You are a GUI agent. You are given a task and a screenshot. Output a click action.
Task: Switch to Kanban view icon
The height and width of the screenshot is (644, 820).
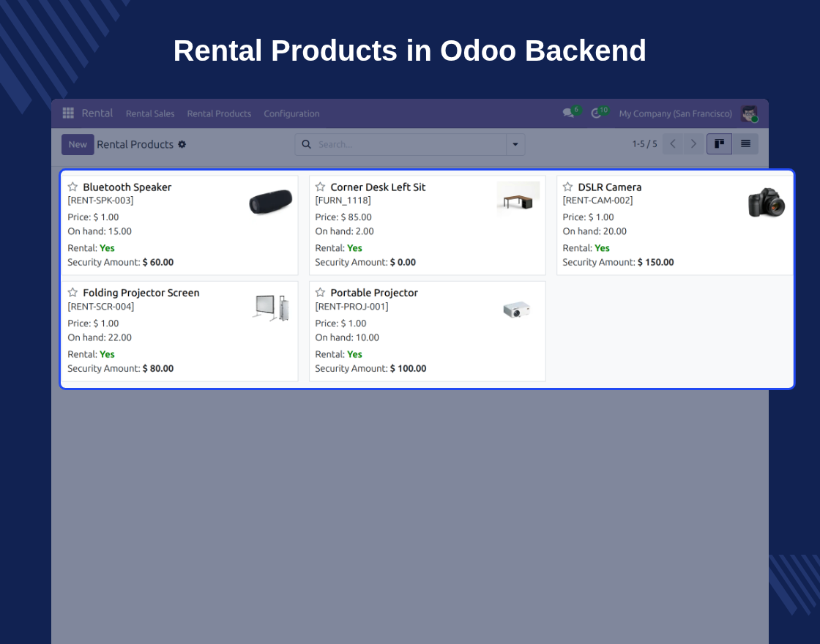719,143
